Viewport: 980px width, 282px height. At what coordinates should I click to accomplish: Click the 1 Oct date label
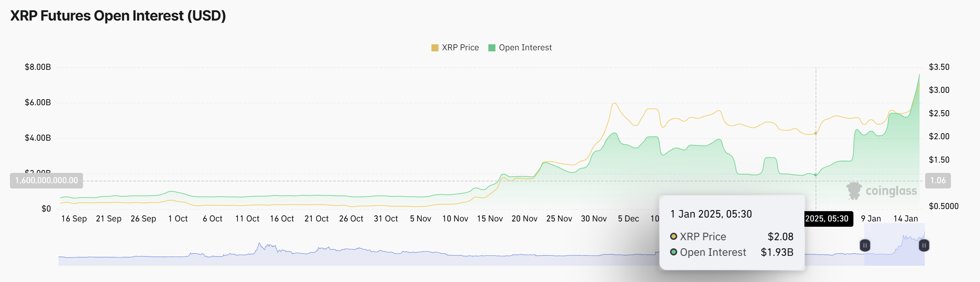178,219
